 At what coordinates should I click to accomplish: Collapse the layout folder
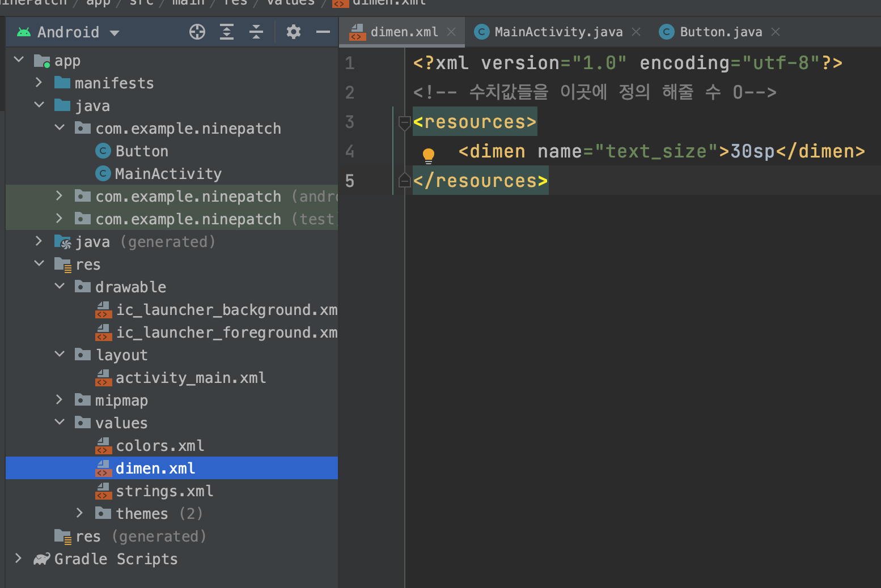click(60, 354)
